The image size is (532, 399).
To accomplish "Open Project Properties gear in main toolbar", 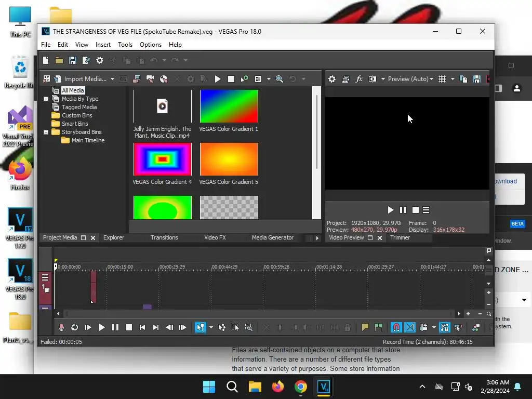I will (99, 60).
